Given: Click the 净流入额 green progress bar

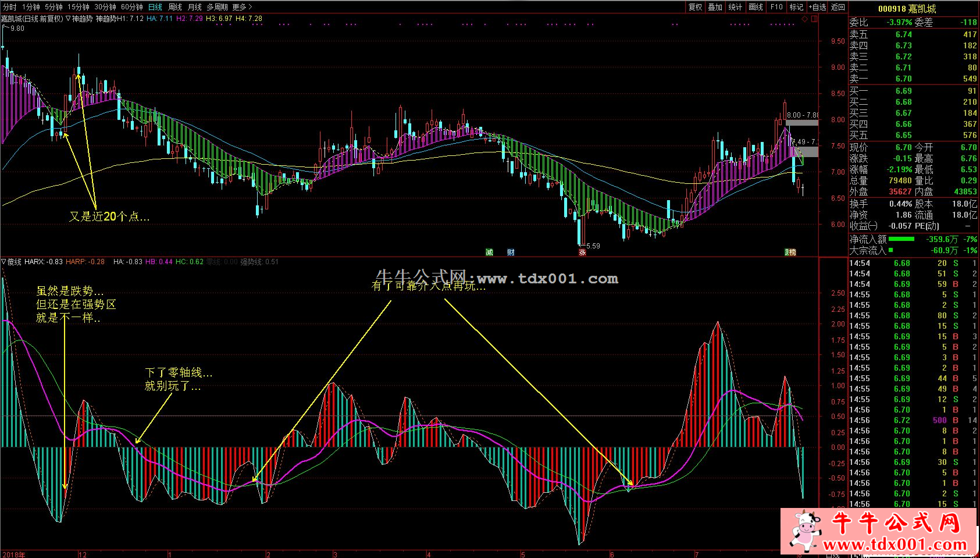Looking at the screenshot, I should coord(901,239).
